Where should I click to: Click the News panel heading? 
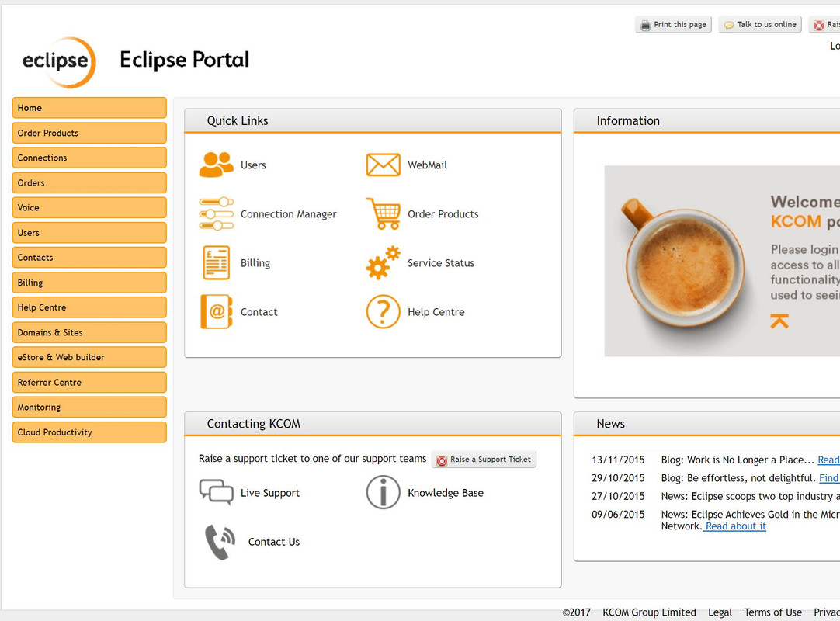(610, 424)
